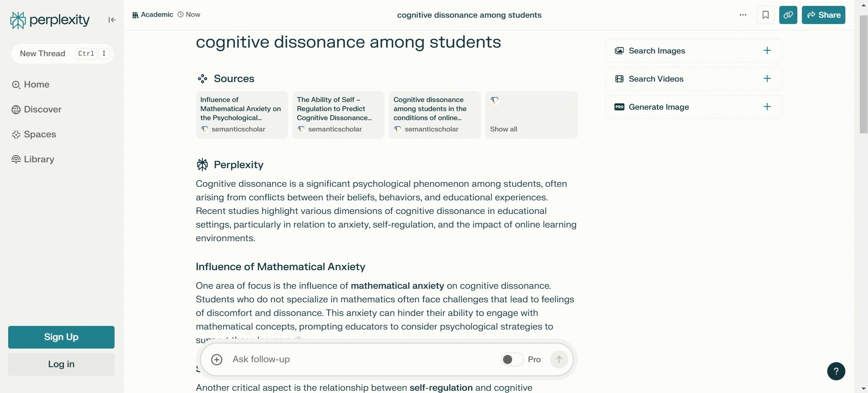Show all sources
The image size is (868, 393).
532,115
